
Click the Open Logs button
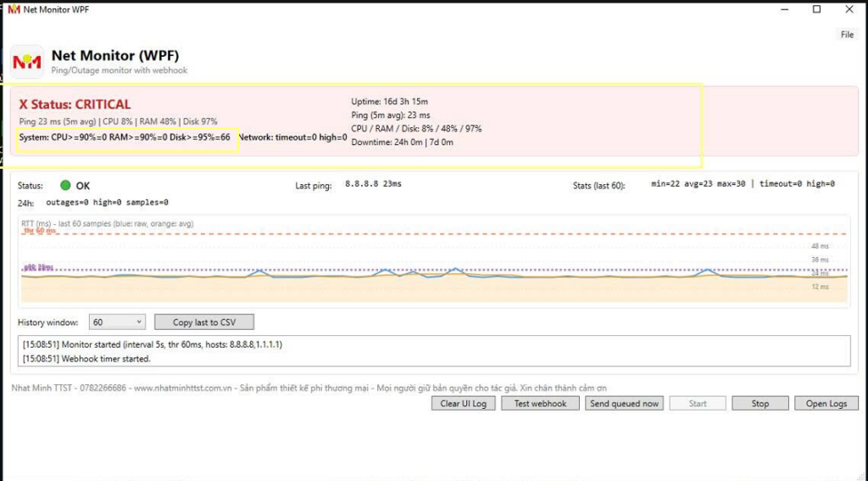click(x=826, y=404)
